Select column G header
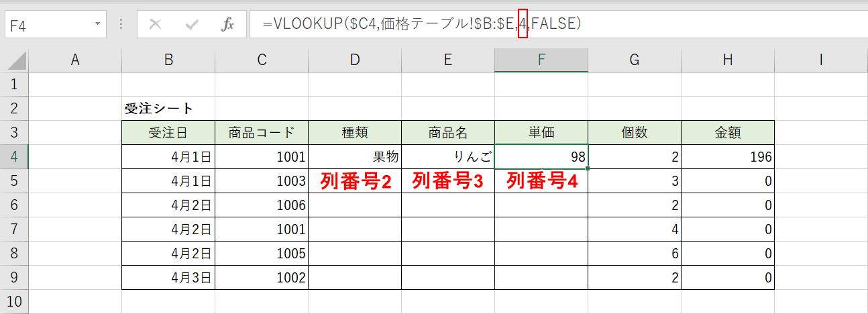The width and height of the screenshot is (868, 314). point(635,60)
